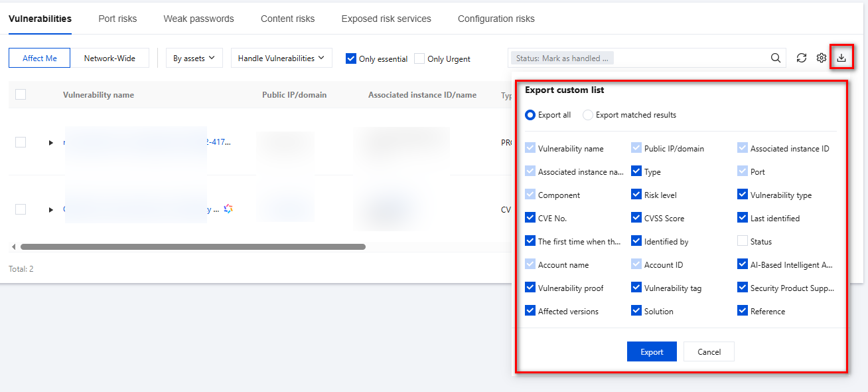Viewport: 868px width, 392px height.
Task: Click the status filter search field
Action: click(x=690, y=58)
